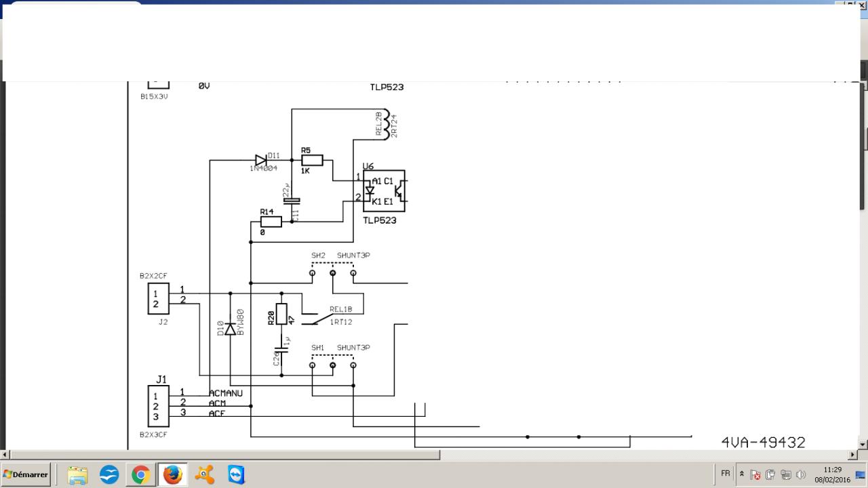
Task: Click the BYW80 diode part label
Action: point(241,323)
